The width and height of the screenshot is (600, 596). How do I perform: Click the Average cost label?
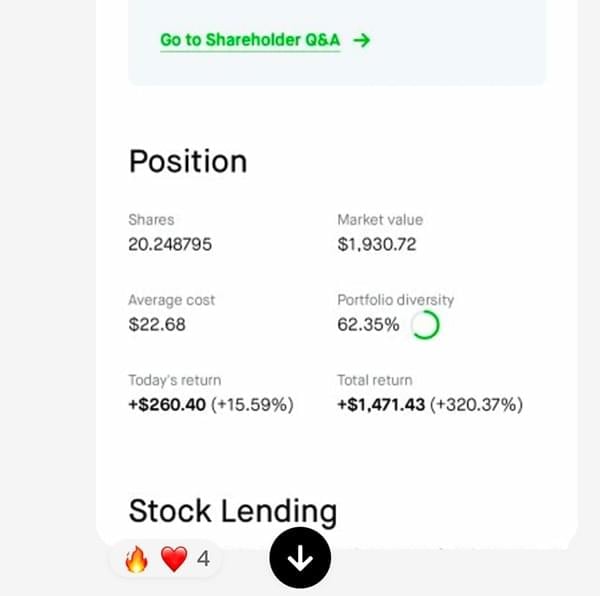[172, 300]
